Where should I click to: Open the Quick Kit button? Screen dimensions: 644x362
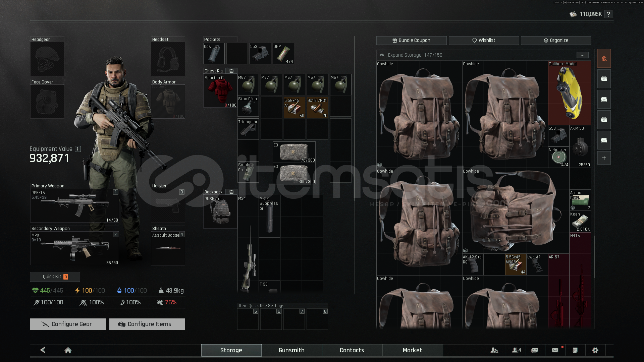55,277
